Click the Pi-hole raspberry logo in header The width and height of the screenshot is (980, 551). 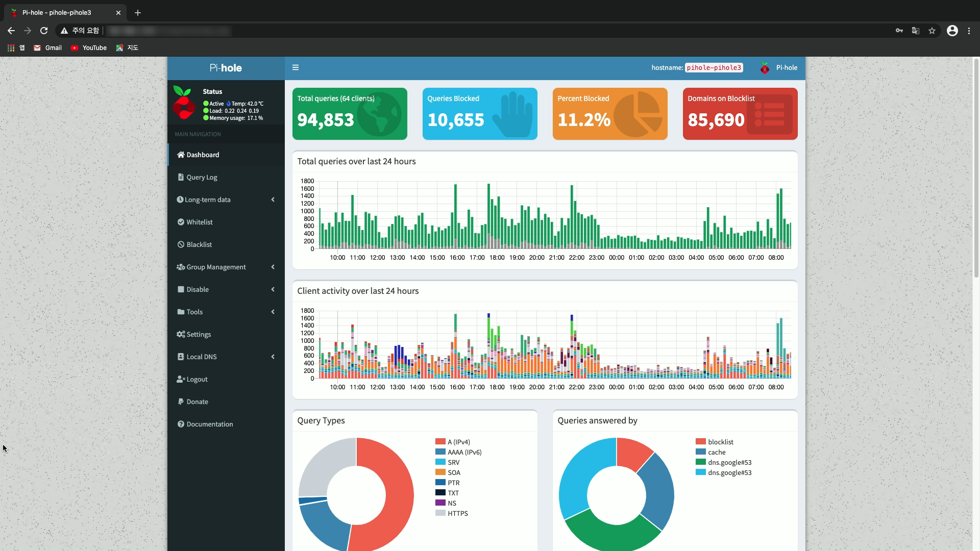(x=764, y=68)
